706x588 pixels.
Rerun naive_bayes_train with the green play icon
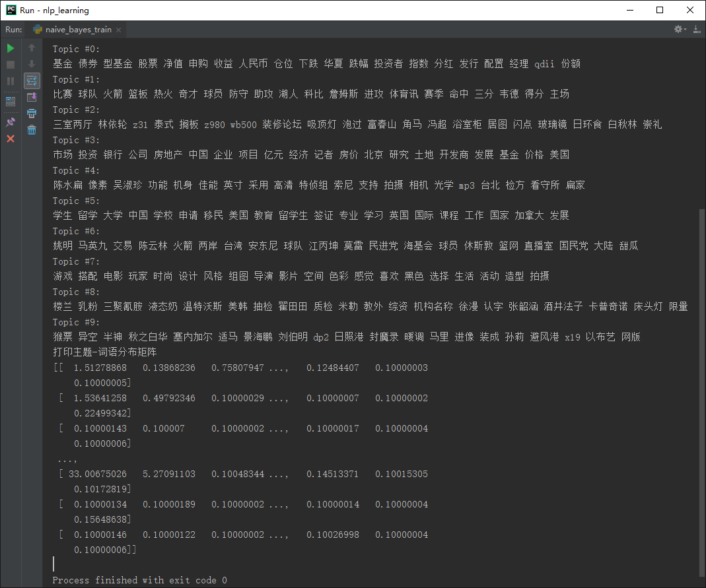tap(11, 48)
